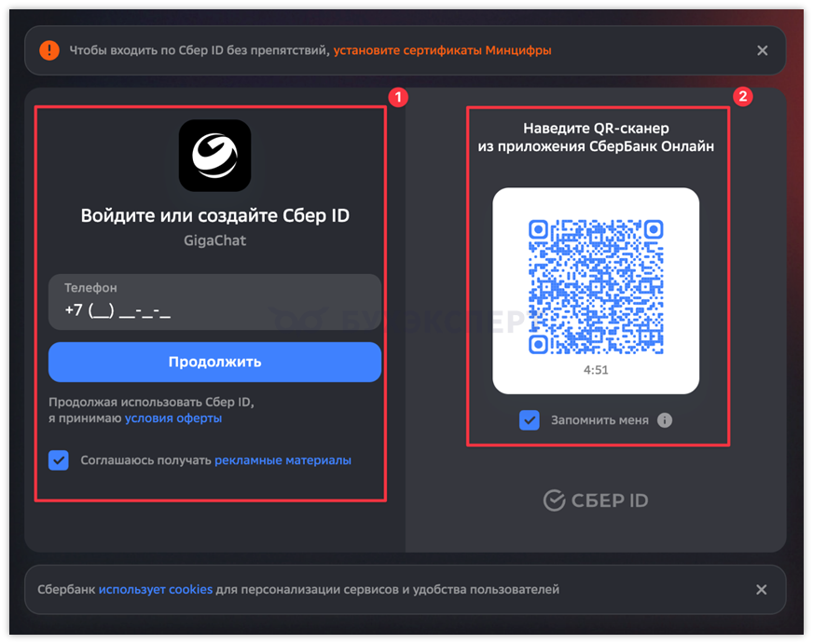Screen dimensions: 813x644
Task: Click the red number 2 badge
Action: pos(742,96)
